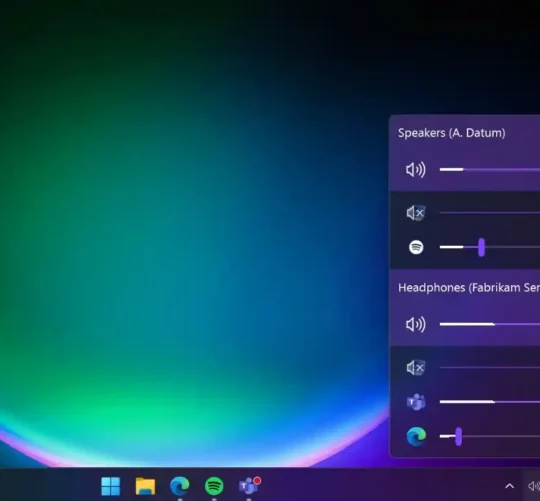Click the Spotify icon in the volume mixer
The width and height of the screenshot is (540, 501).
tap(416, 247)
